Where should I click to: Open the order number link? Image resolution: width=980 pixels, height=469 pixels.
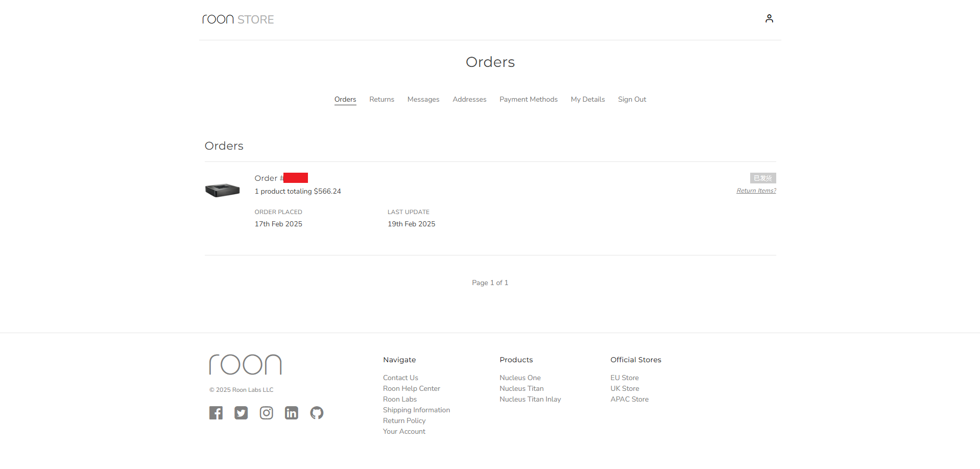281,178
